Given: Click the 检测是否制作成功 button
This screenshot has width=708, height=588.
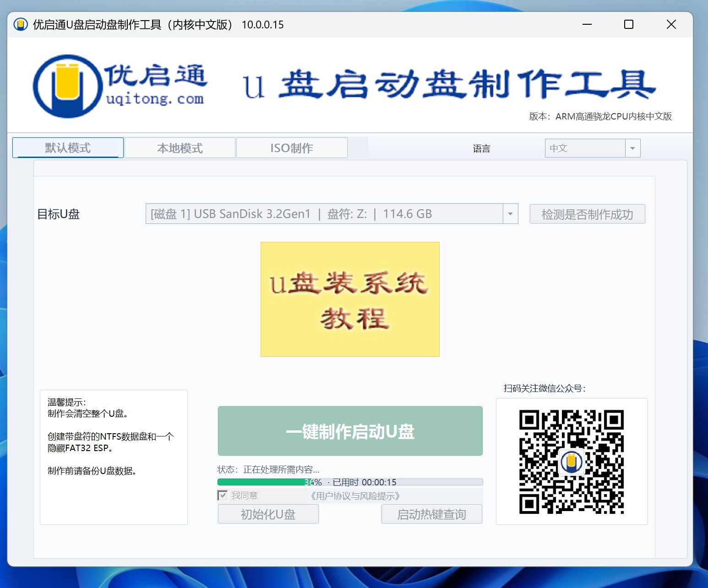Looking at the screenshot, I should 587,214.
